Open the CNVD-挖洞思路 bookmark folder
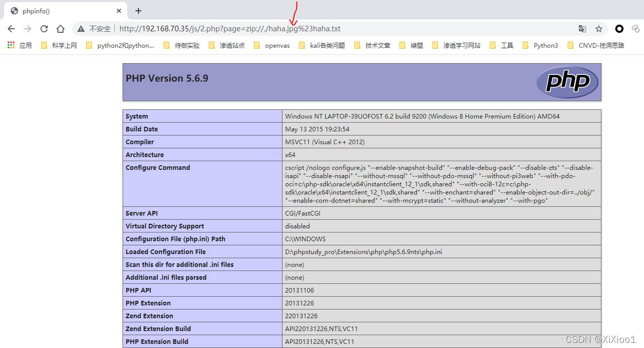The height and width of the screenshot is (348, 644). pyautogui.click(x=595, y=45)
